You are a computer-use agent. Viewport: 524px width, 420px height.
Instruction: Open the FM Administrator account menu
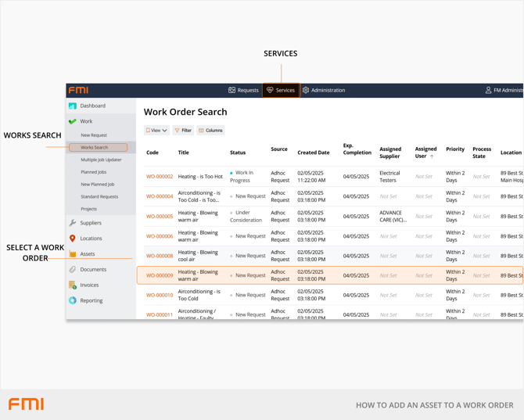[x=504, y=90]
